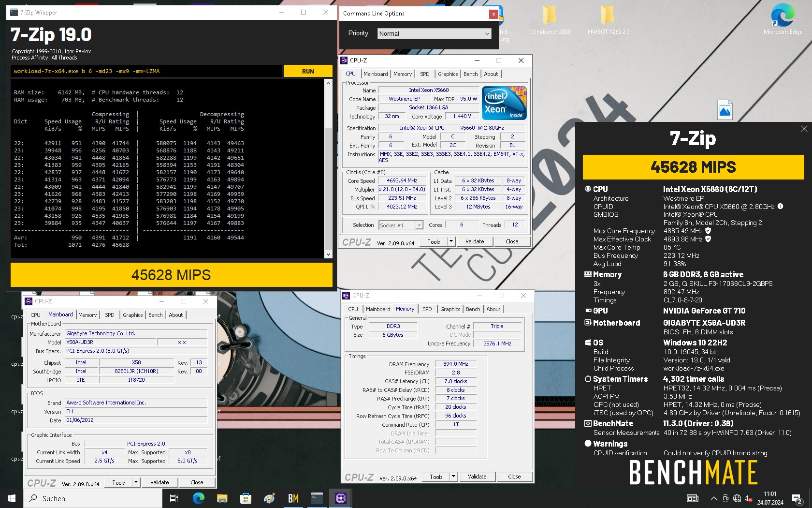Click the BenchMate section icon
The width and height of the screenshot is (812, 508).
tap(588, 423)
